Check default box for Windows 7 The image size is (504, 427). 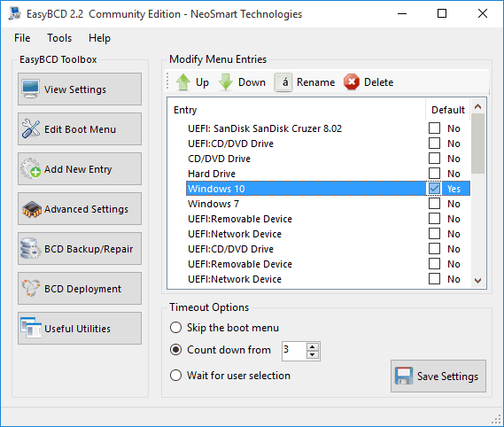pos(434,204)
